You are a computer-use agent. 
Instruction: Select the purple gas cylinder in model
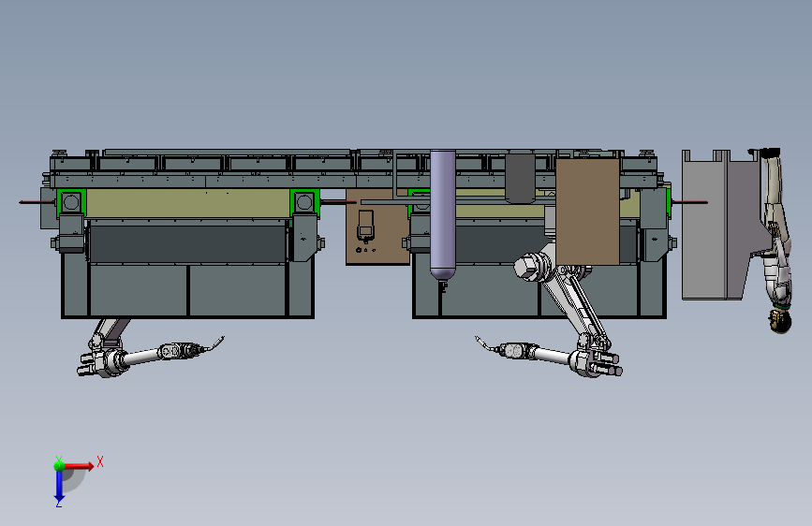click(x=443, y=215)
